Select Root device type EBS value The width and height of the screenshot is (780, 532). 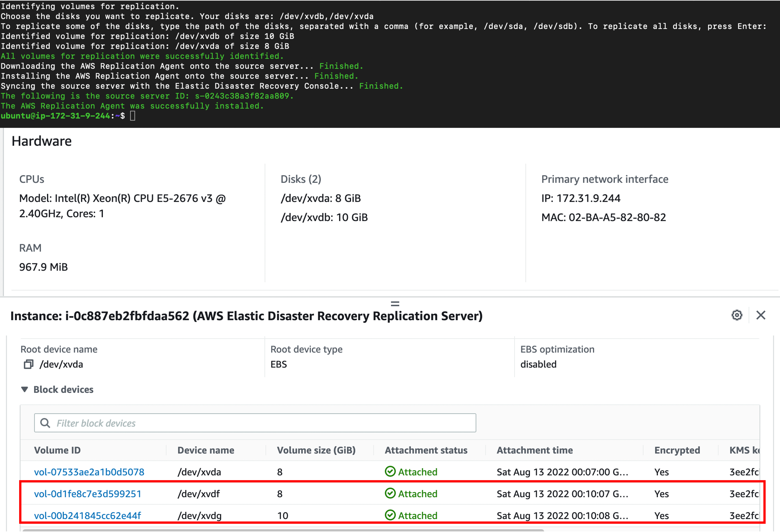pyautogui.click(x=278, y=364)
